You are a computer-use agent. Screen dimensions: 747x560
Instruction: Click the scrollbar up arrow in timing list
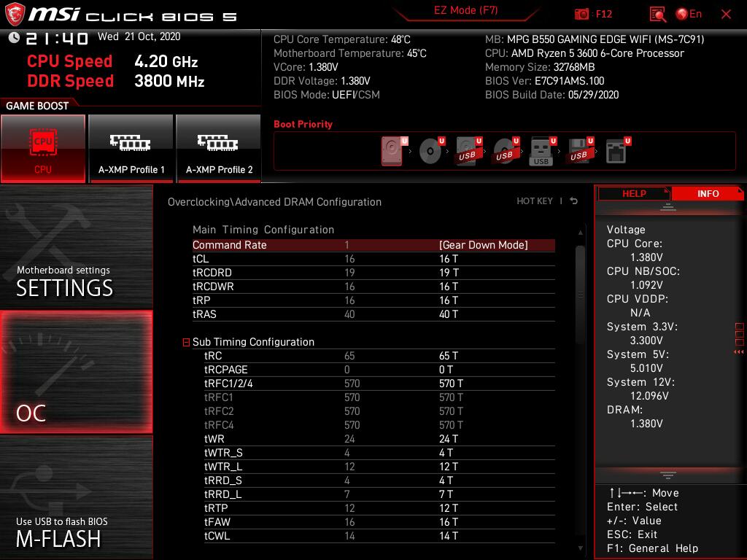(580, 233)
